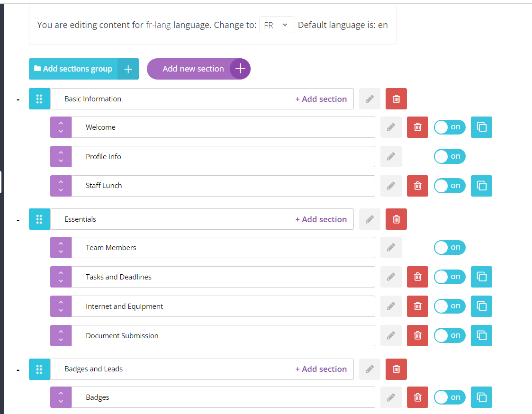Edit the Profile Info section
The width and height of the screenshot is (532, 414).
click(x=391, y=156)
